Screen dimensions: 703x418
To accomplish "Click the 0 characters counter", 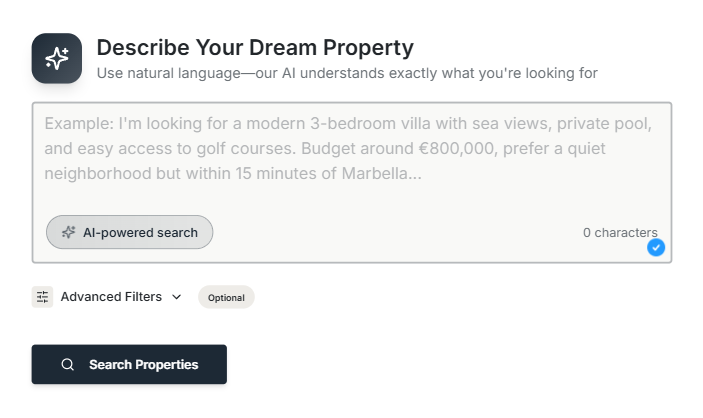I will (x=620, y=233).
